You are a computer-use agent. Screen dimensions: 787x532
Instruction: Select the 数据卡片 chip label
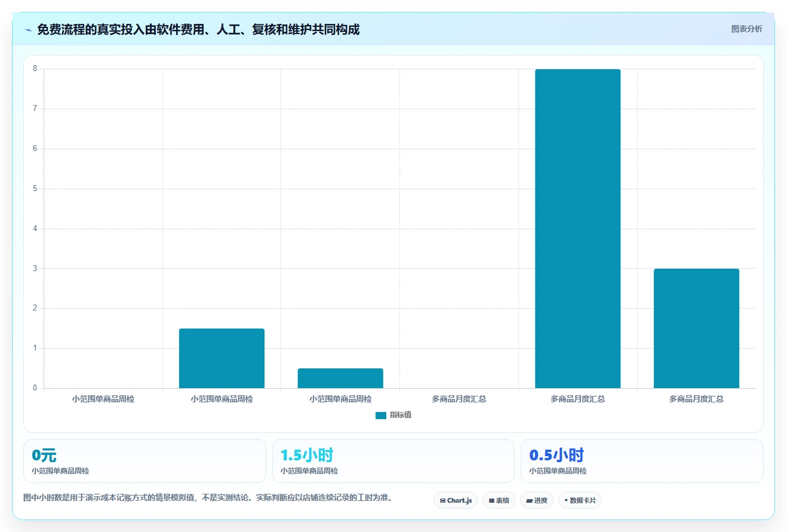click(x=583, y=501)
